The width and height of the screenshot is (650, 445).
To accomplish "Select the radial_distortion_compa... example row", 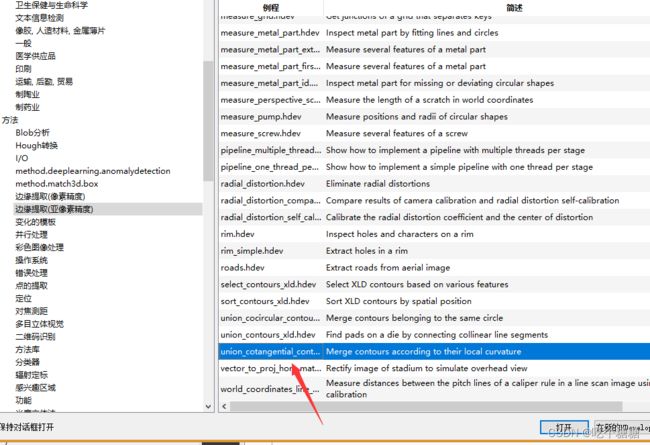I will coord(434,200).
